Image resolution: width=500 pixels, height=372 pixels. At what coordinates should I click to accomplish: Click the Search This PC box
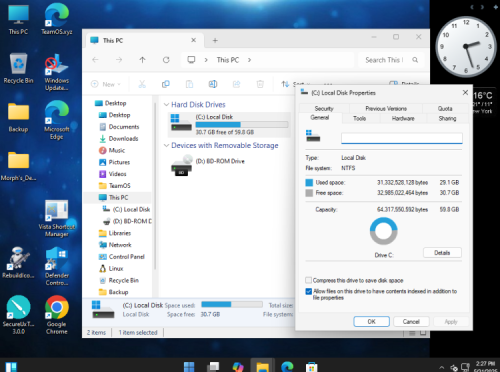pyautogui.click(x=391, y=60)
